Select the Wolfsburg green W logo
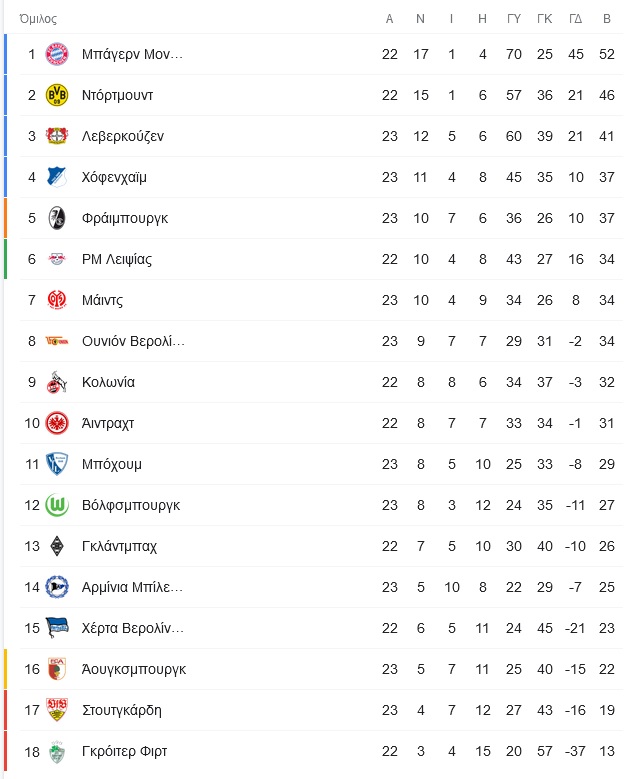This screenshot has height=779, width=634. click(57, 505)
